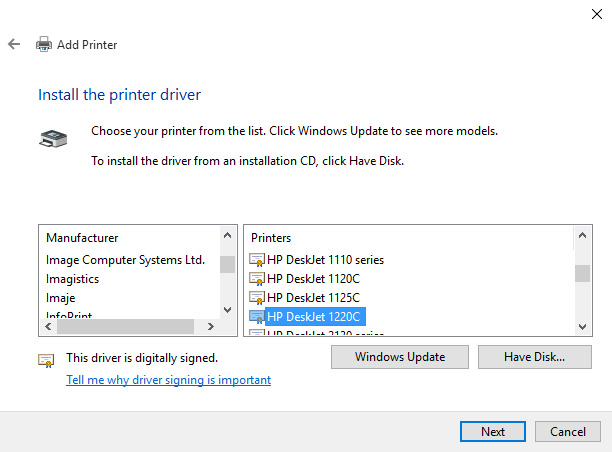Select HP DeskJet 1120C printer

tap(313, 279)
